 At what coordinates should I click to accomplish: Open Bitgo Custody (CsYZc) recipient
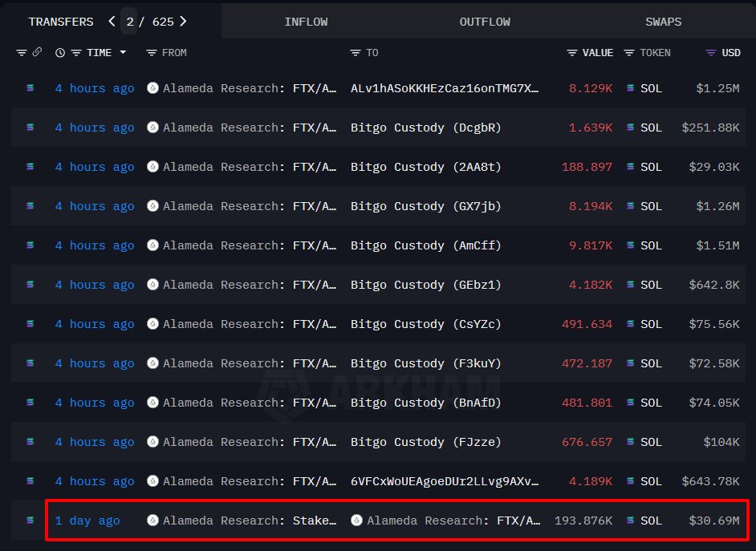point(425,324)
